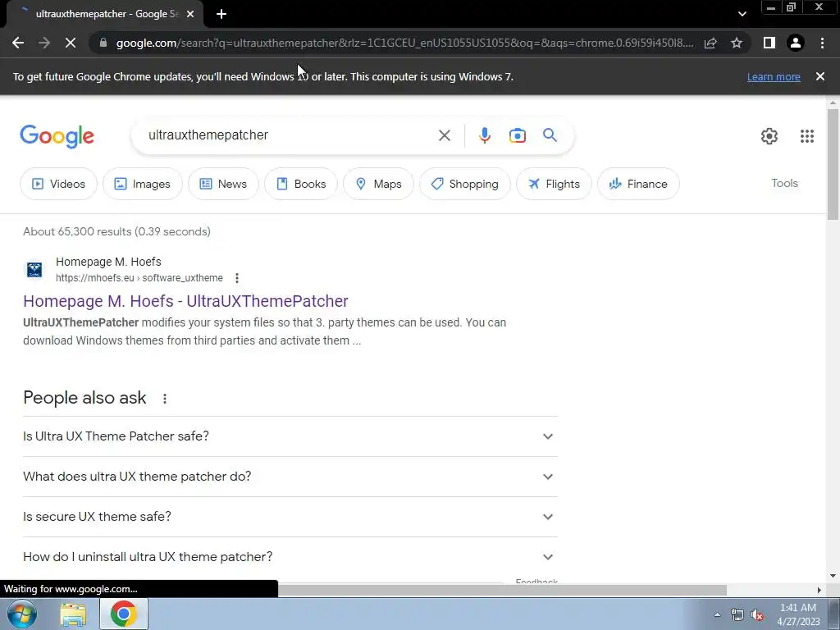Open the mhoefs.eu result options dots
The width and height of the screenshot is (840, 630).
click(237, 278)
